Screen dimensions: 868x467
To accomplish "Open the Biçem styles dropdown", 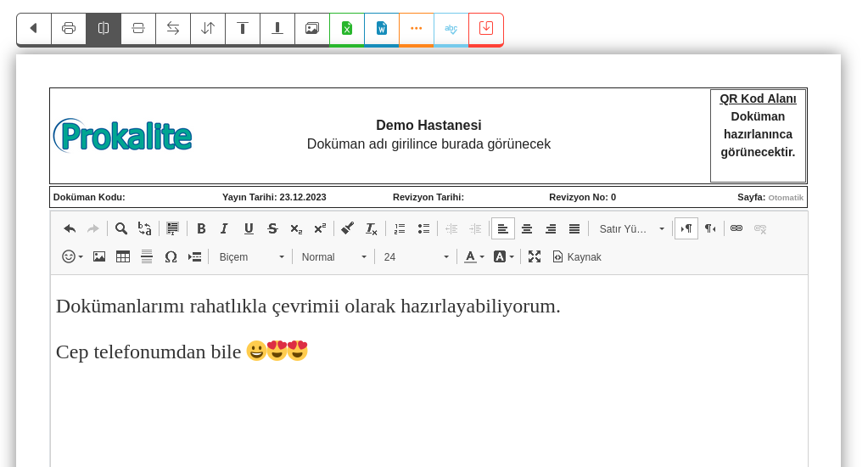I will [x=252, y=256].
